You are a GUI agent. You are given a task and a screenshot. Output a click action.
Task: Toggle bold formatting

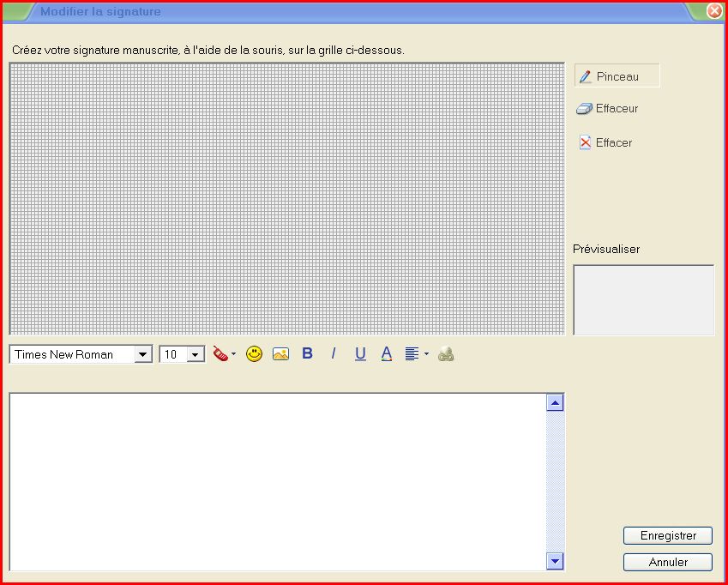[x=307, y=353]
